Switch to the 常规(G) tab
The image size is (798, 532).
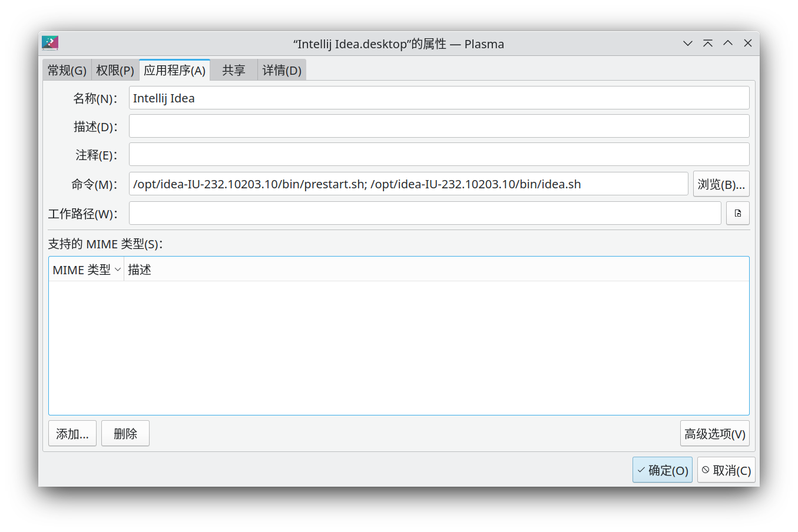pyautogui.click(x=67, y=71)
